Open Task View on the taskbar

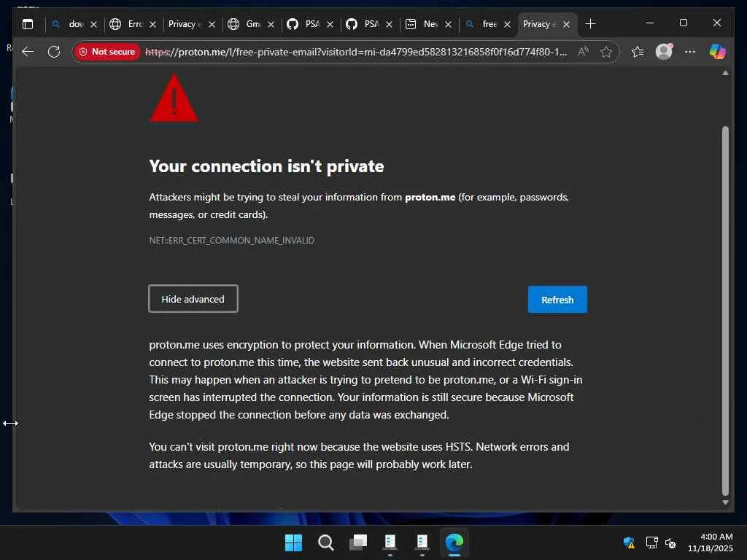[358, 542]
